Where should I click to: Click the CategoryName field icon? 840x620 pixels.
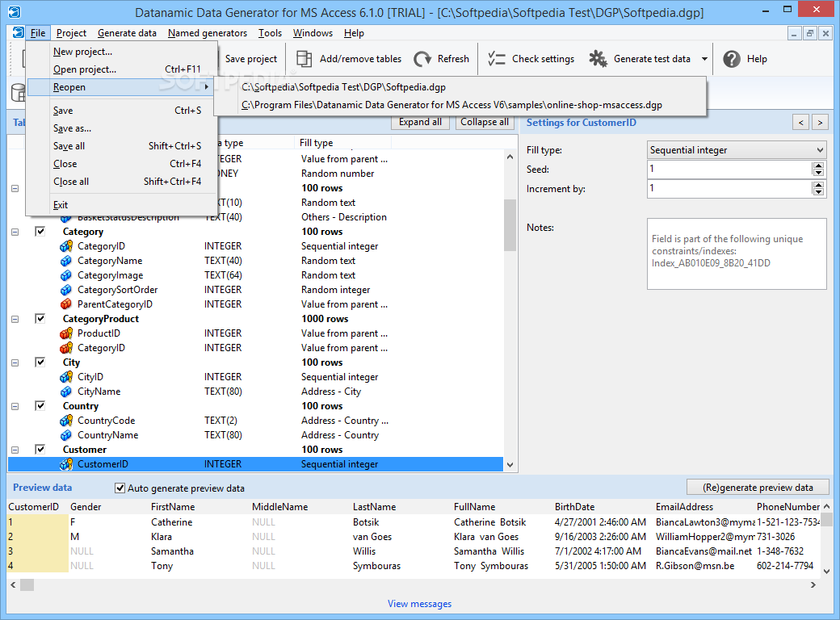66,261
